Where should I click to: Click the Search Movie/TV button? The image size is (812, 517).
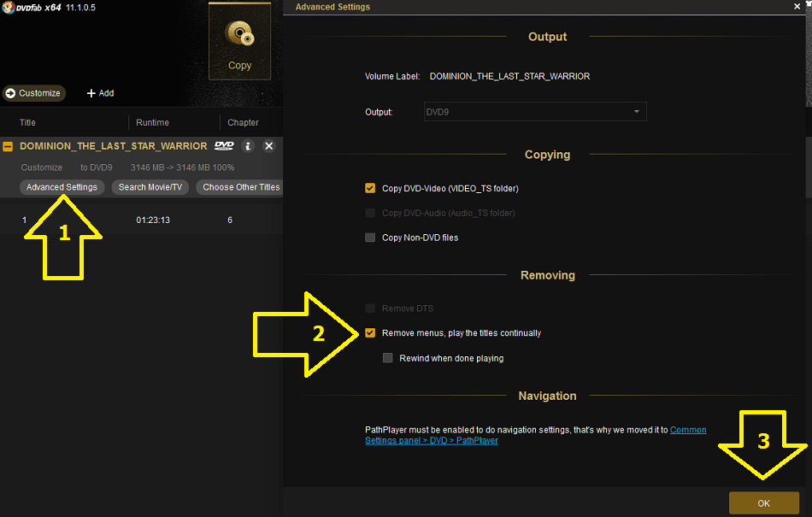[150, 187]
